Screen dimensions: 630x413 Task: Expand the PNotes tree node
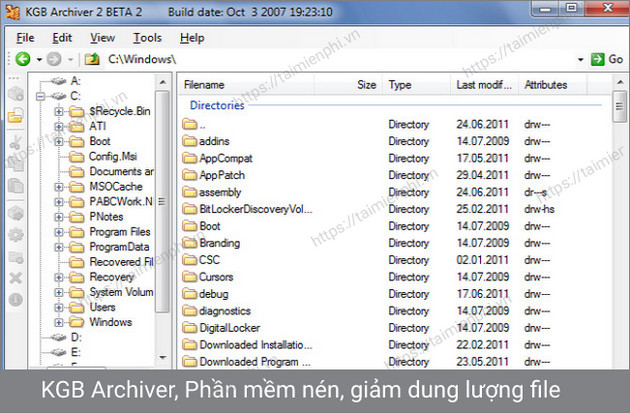point(59,217)
